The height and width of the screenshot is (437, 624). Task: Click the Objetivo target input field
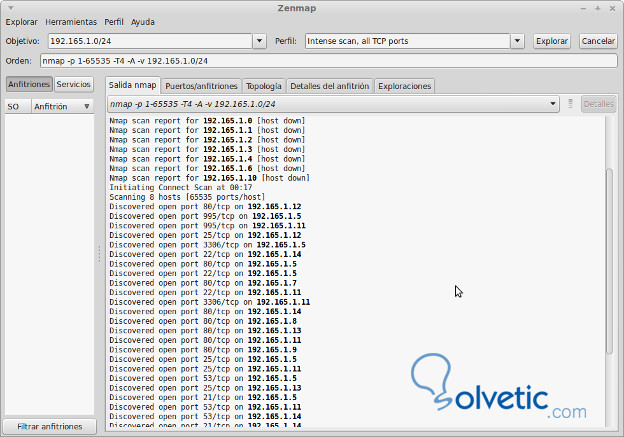[x=150, y=41]
